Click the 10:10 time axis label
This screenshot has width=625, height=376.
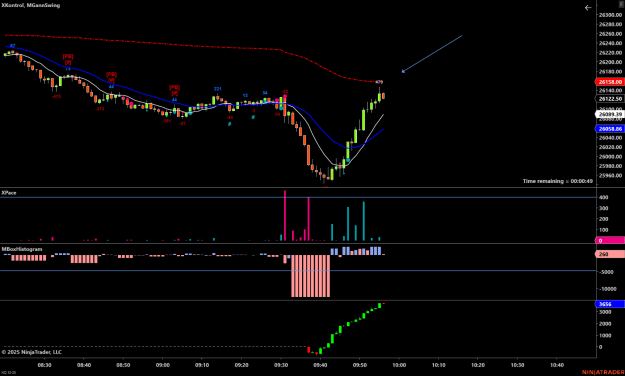[x=439, y=365]
